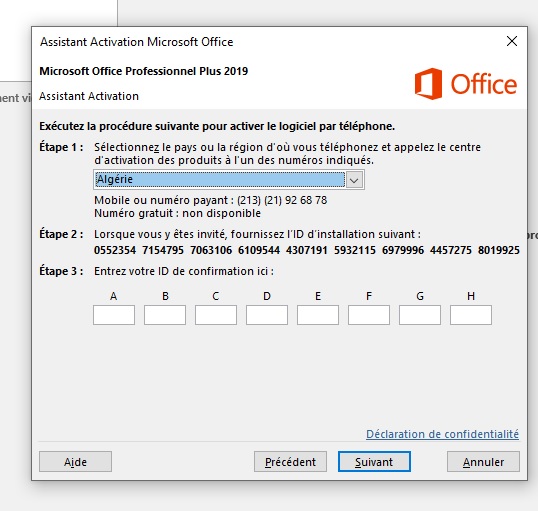Image resolution: width=538 pixels, height=511 pixels.
Task: Click the phone number (213) (21) 92 68 78
Action: 282,200
